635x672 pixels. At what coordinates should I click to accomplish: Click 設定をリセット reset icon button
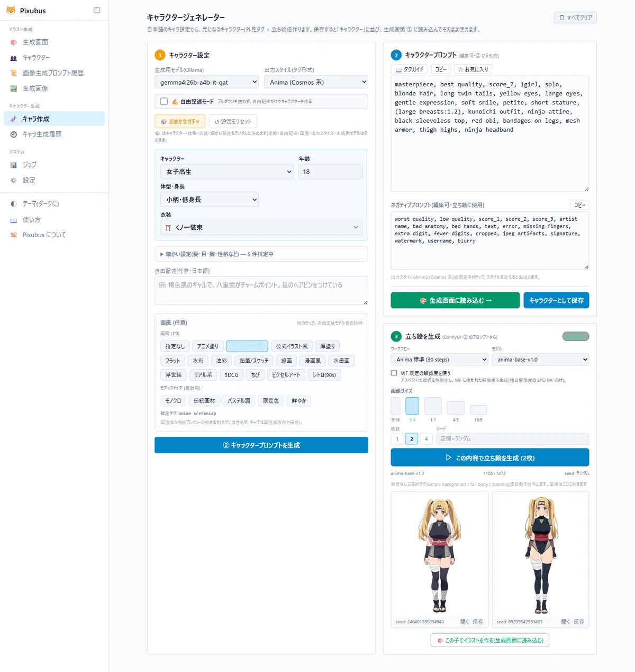point(233,121)
